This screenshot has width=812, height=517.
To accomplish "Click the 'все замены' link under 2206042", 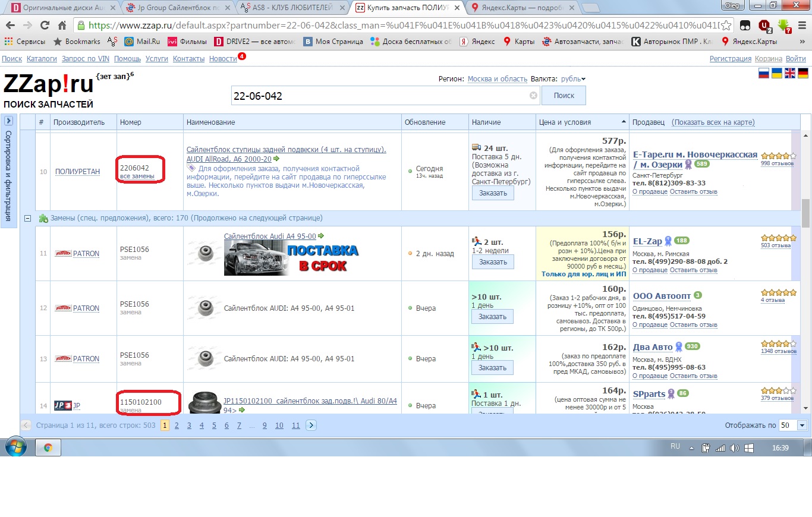I will pyautogui.click(x=137, y=176).
